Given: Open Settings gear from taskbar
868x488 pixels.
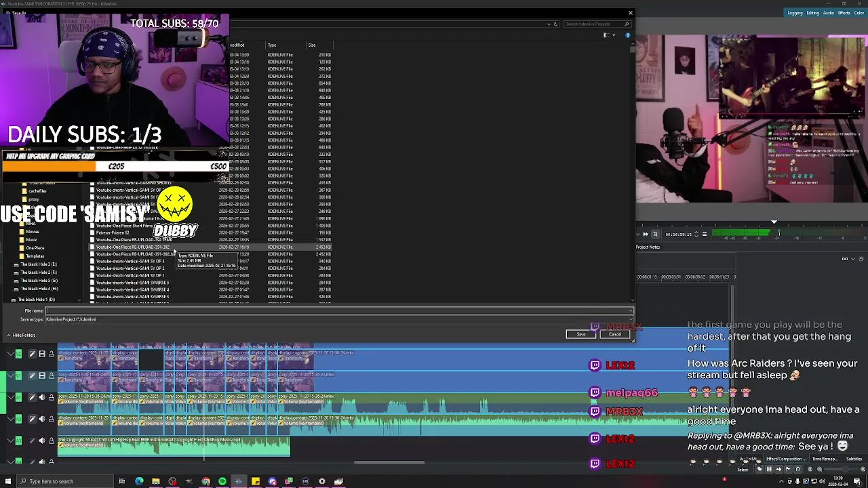Looking at the screenshot, I should pyautogui.click(x=321, y=481).
